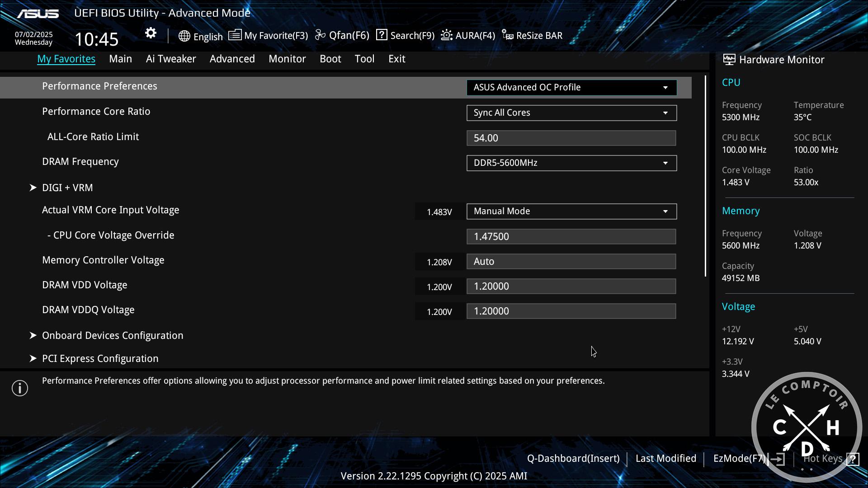Screen dimensions: 868x488
Task: Open Performance Core Ratio dropdown
Action: pyautogui.click(x=571, y=113)
